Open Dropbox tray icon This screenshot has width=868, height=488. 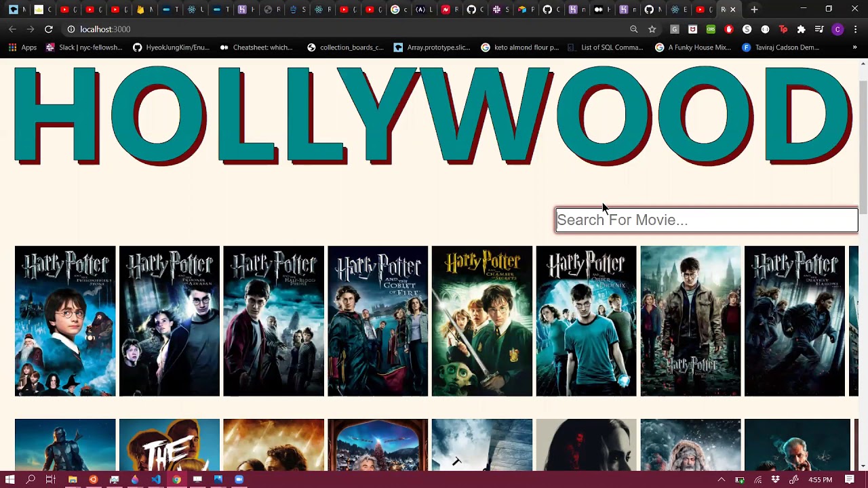(776, 480)
